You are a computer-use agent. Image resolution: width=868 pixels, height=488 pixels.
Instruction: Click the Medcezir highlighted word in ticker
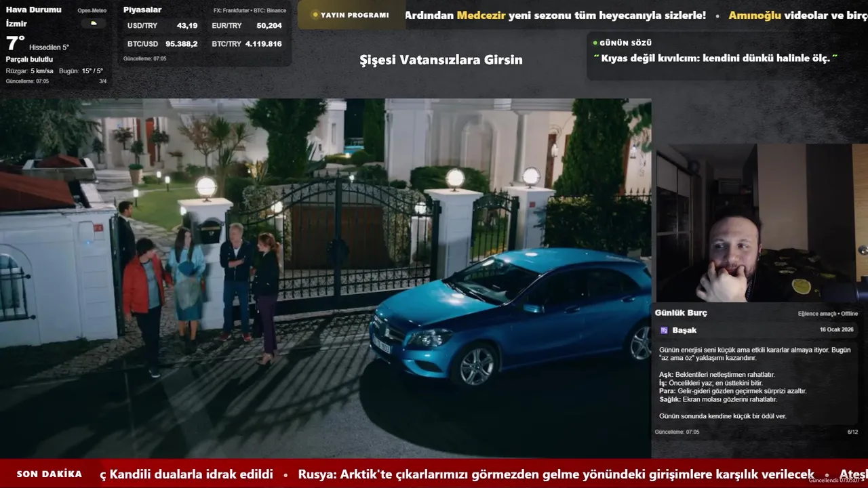click(x=481, y=15)
